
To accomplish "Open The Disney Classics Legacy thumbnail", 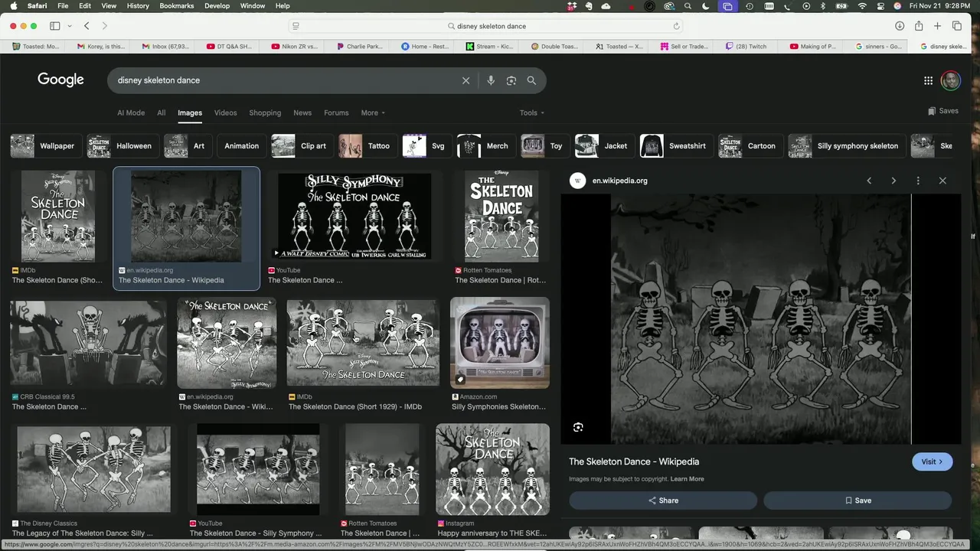I will pyautogui.click(x=93, y=469).
